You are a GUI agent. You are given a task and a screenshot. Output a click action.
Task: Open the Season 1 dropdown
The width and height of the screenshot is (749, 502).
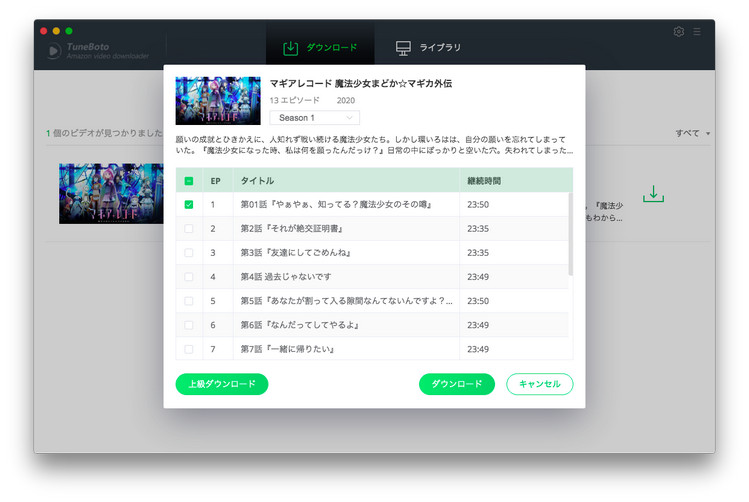[314, 117]
